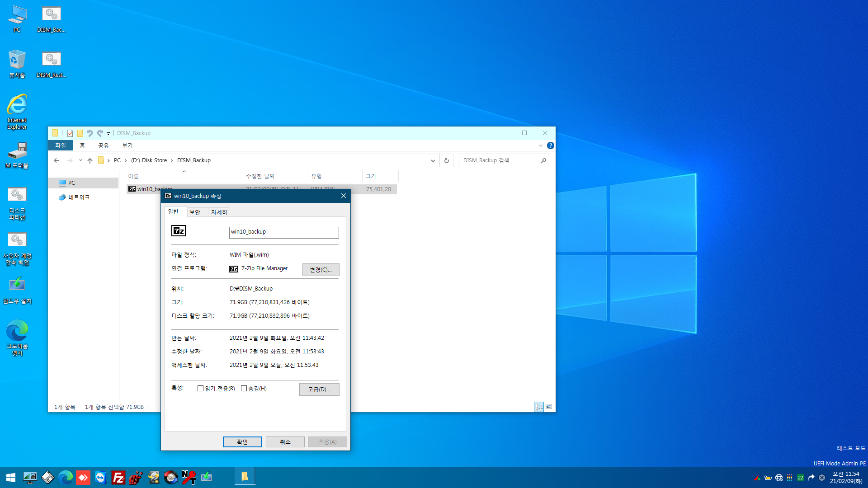Click the taskbar clock 오전 11:54
This screenshot has width=868, height=488.
[x=846, y=478]
